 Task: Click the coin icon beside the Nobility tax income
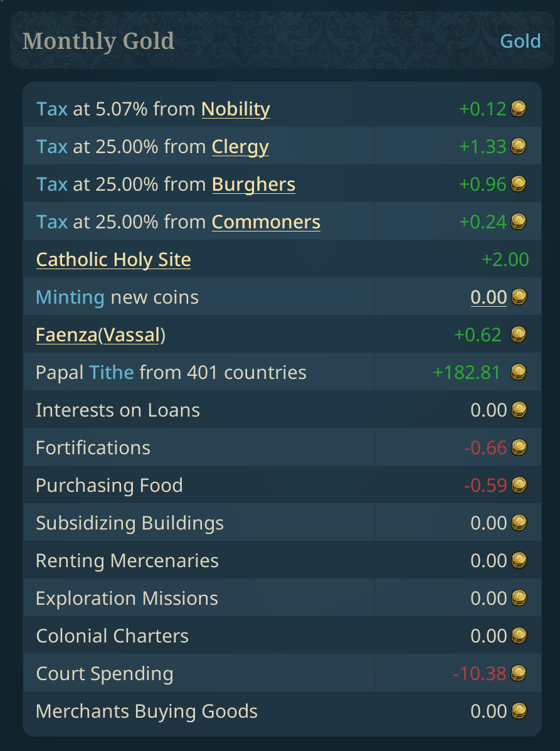tap(519, 108)
